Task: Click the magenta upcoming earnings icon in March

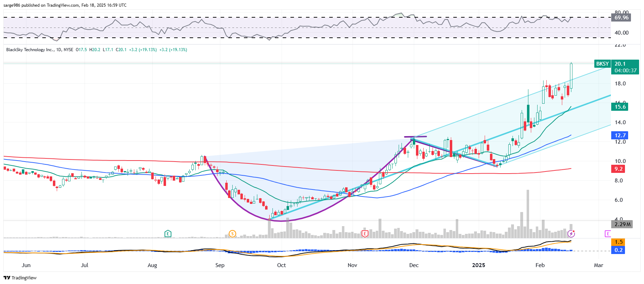Action: (x=607, y=234)
